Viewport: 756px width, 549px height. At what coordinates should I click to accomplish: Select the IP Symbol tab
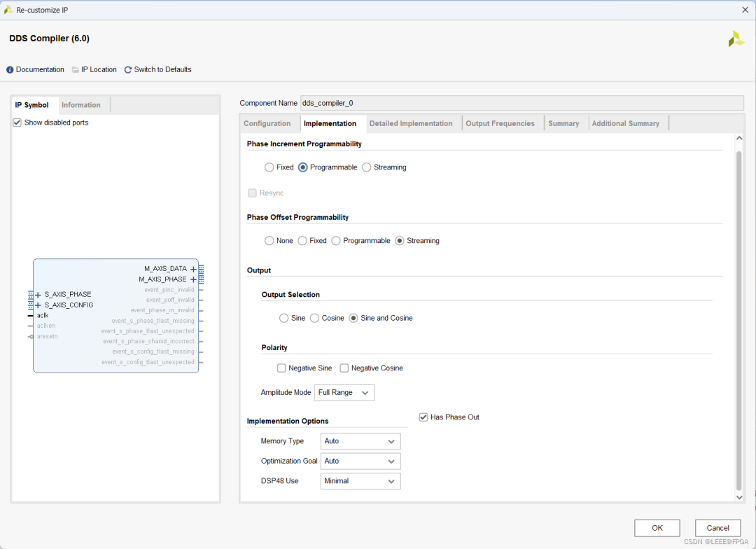[31, 105]
